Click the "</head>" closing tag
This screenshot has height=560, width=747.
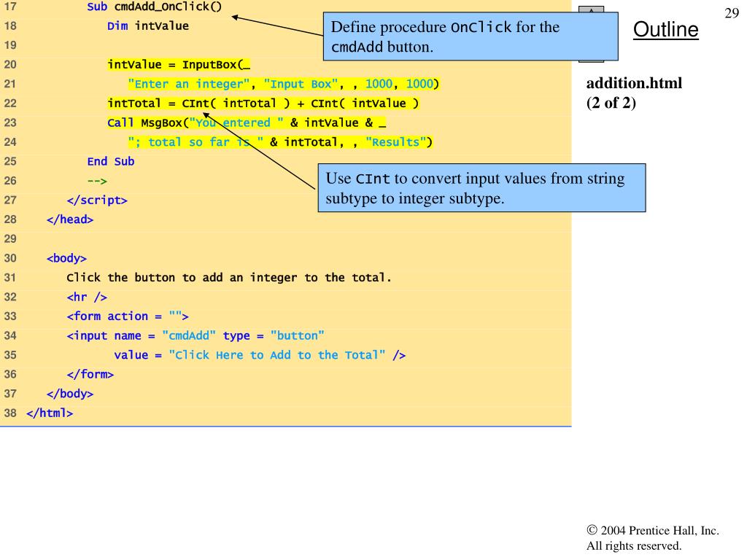coord(70,219)
